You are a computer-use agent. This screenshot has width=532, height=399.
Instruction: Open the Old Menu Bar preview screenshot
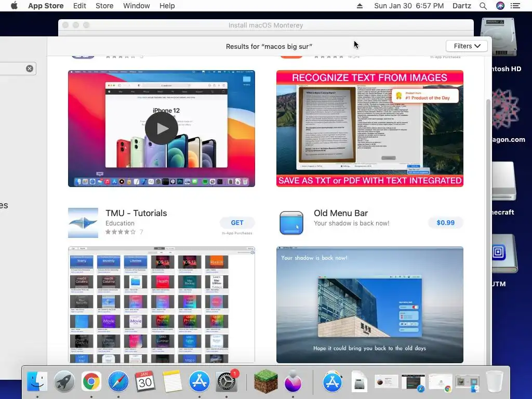370,304
